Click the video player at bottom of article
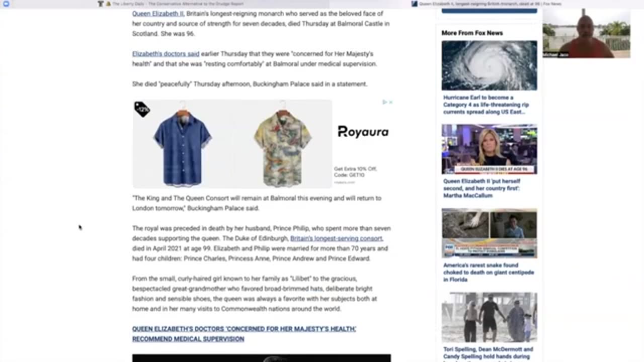Viewport: 644px width, 362px height. click(x=261, y=358)
